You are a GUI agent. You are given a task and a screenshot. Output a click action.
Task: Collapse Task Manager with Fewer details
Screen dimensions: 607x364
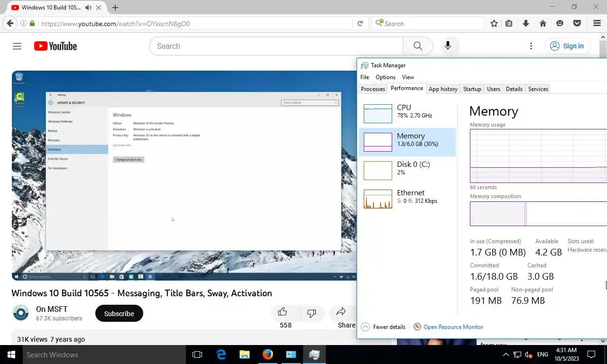coord(383,327)
